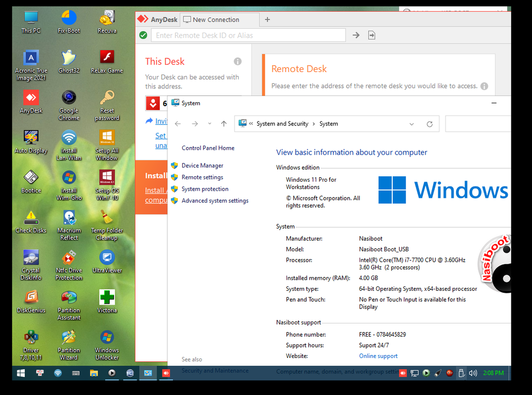Viewport: 532px width, 395px height.
Task: Select the DiskGenius desktop icon
Action: tap(31, 302)
